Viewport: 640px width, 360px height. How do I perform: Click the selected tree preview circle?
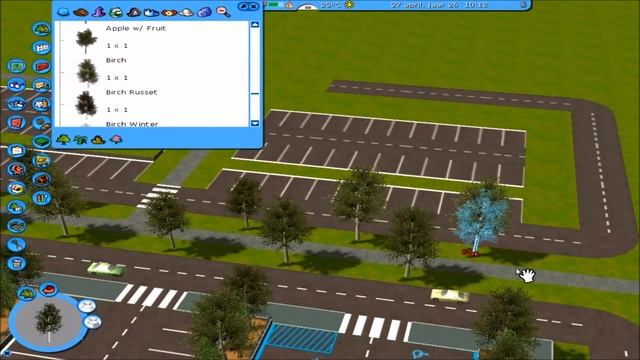[48, 322]
